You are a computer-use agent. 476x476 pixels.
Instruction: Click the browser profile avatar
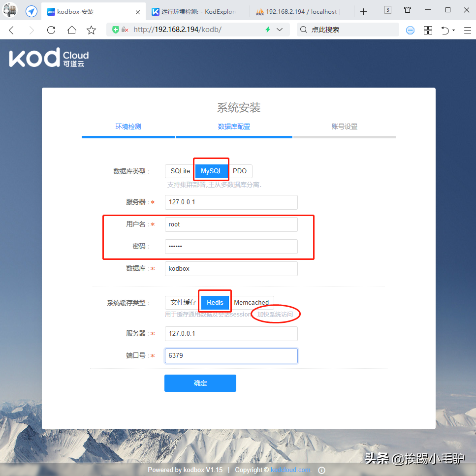click(x=10, y=10)
